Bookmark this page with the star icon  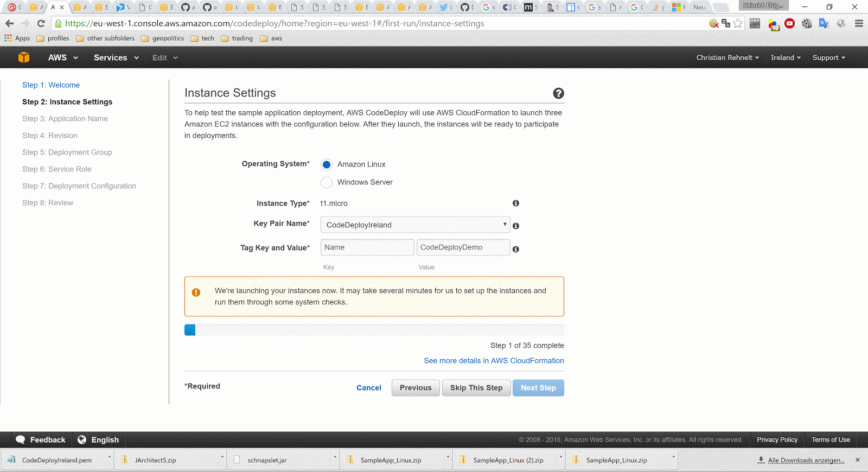[x=738, y=23]
